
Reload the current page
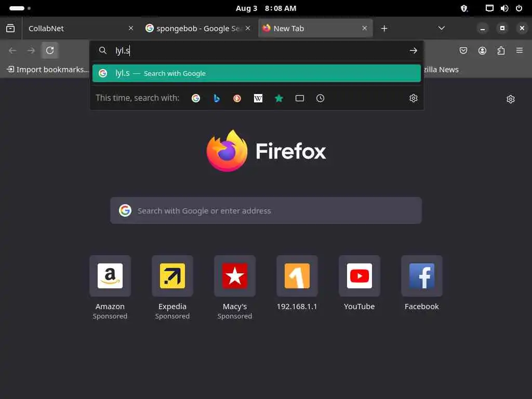(50, 50)
